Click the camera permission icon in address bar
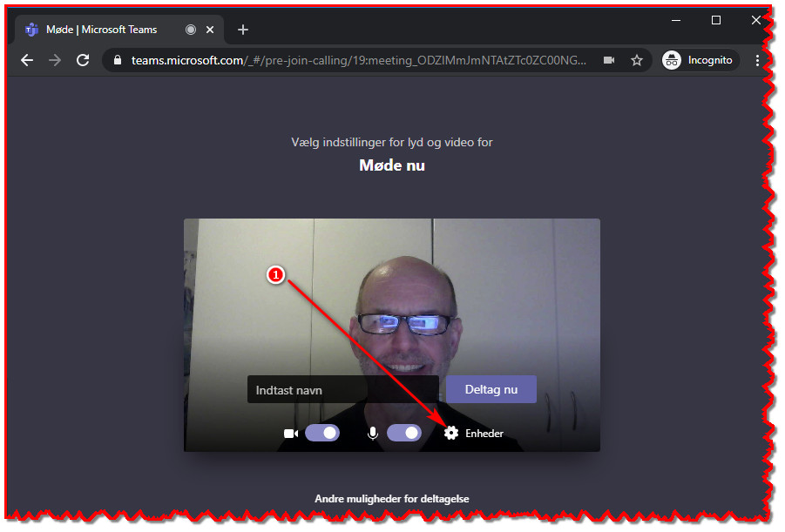The height and width of the screenshot is (532, 785). click(609, 61)
